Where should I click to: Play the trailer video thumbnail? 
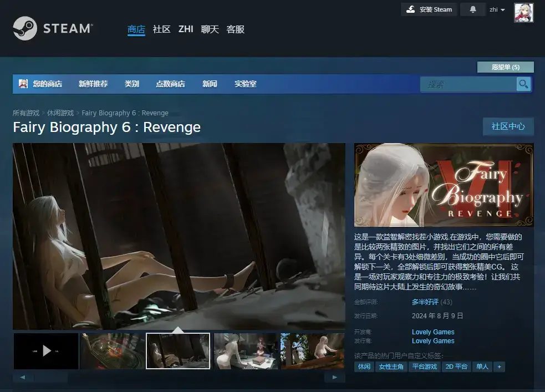coord(46,351)
